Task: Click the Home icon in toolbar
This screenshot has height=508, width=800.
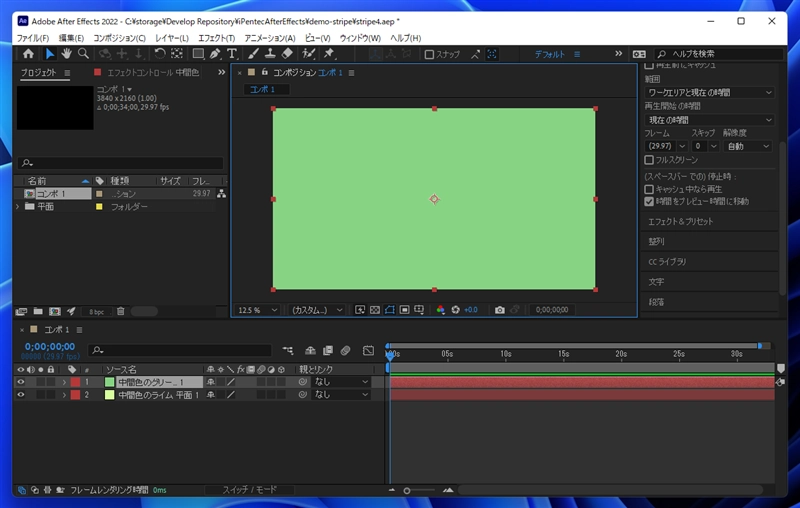Action: 28,54
